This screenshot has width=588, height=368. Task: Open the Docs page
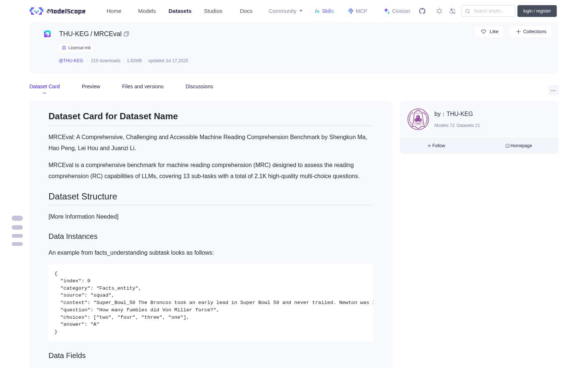coord(246,11)
